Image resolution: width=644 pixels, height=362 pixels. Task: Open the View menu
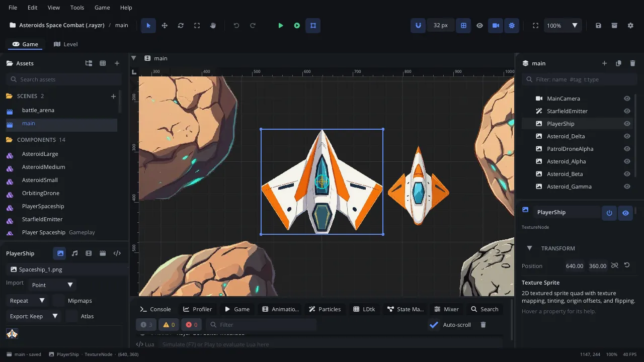(54, 8)
